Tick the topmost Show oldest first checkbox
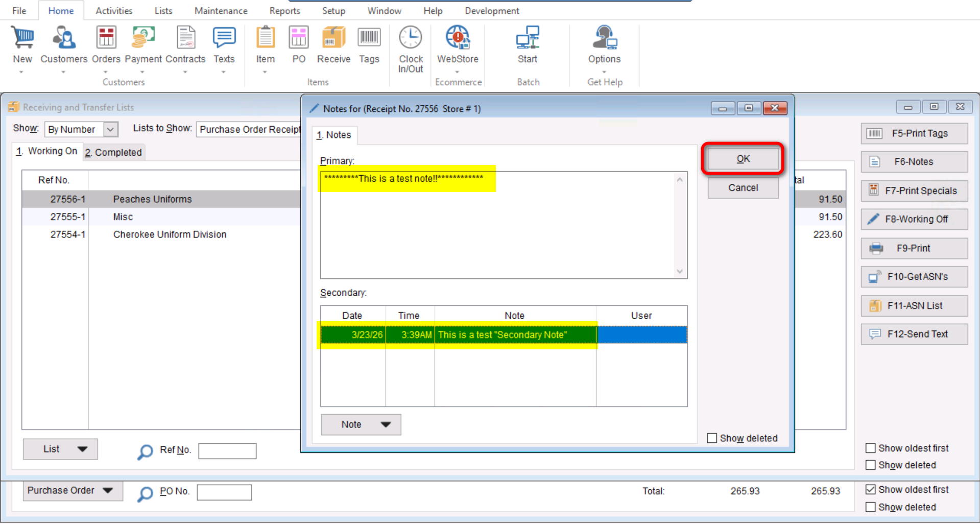The width and height of the screenshot is (980, 524). coord(871,448)
